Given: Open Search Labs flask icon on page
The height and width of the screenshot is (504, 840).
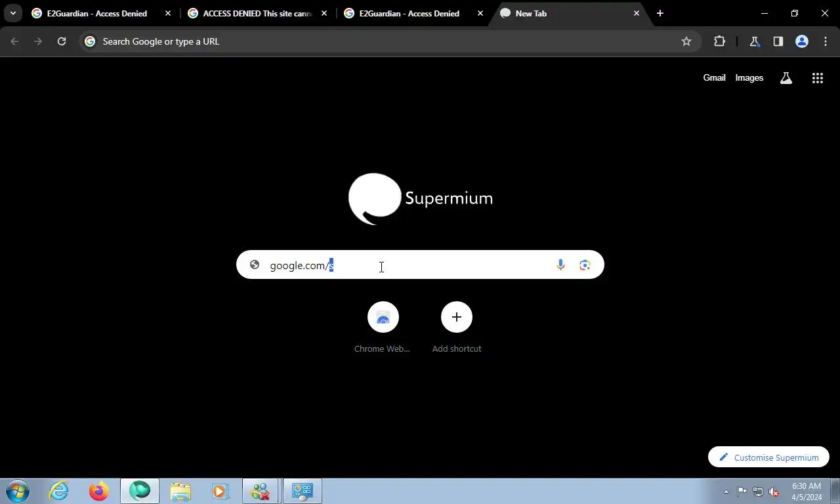Looking at the screenshot, I should (786, 78).
